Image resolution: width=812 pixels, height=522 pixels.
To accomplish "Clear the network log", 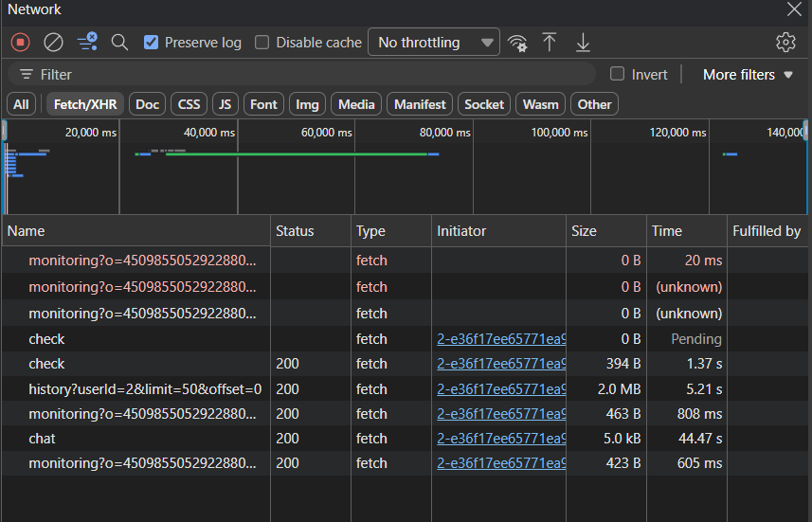I will click(54, 42).
